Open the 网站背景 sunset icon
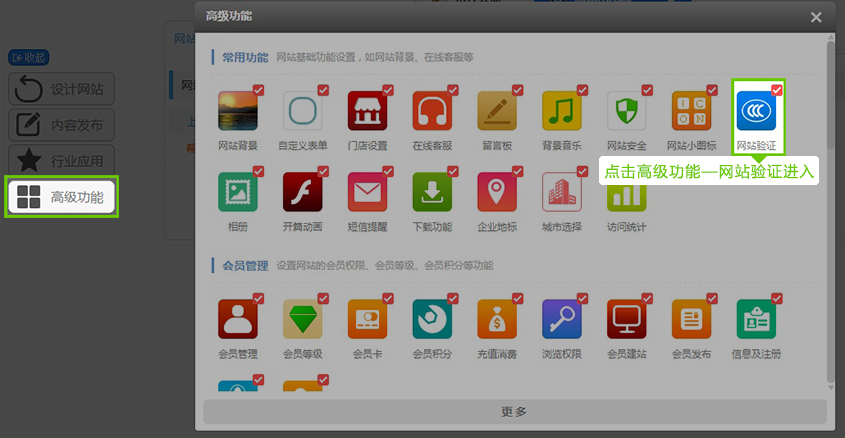The width and height of the screenshot is (845, 438). coord(238,111)
